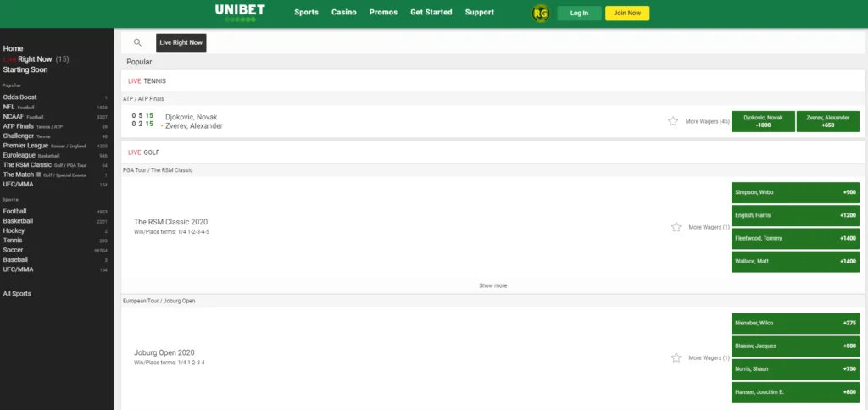Open Starting Soon in the sidebar
This screenshot has height=410, width=868.
click(x=25, y=69)
